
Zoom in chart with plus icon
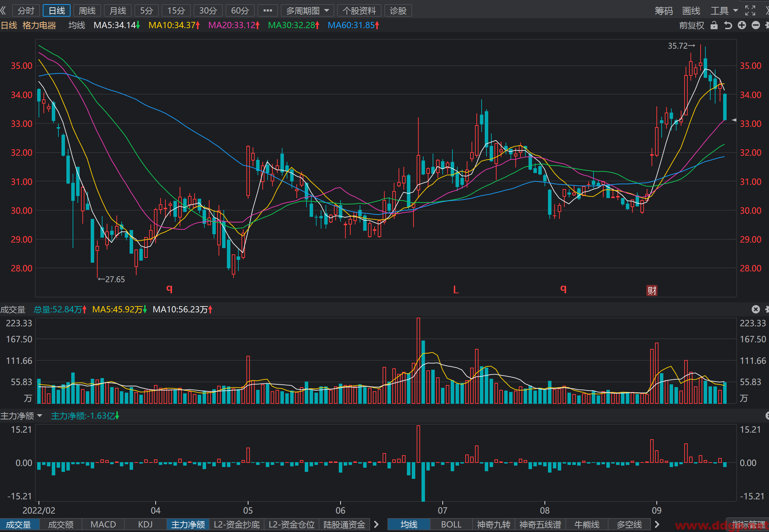tap(742, 25)
